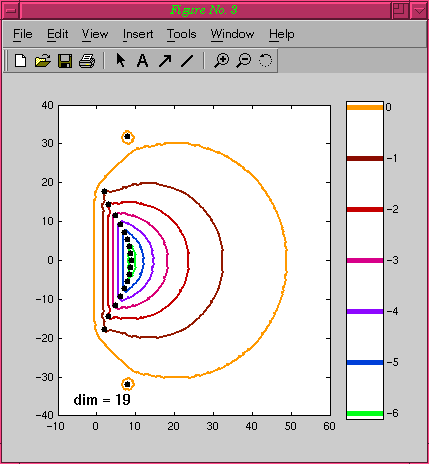Save the figure using the floppy disk icon
The width and height of the screenshot is (429, 464).
[x=65, y=61]
